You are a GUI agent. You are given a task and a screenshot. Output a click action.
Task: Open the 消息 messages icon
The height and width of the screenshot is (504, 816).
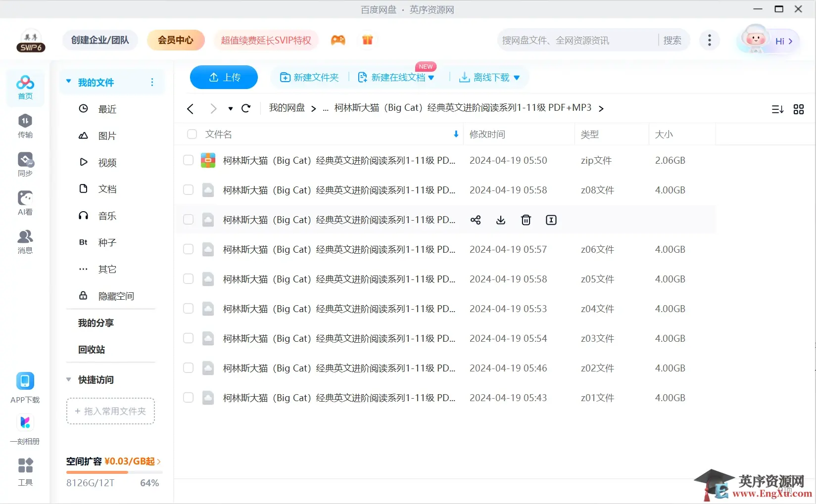[25, 242]
